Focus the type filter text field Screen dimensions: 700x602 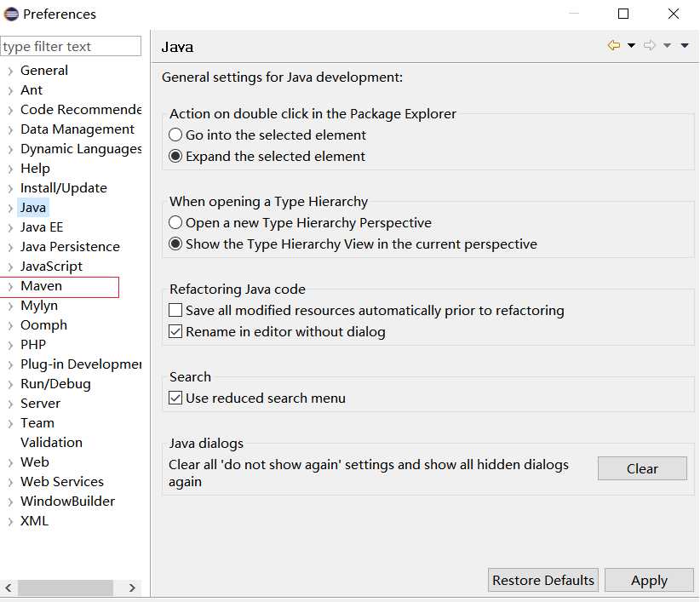71,46
